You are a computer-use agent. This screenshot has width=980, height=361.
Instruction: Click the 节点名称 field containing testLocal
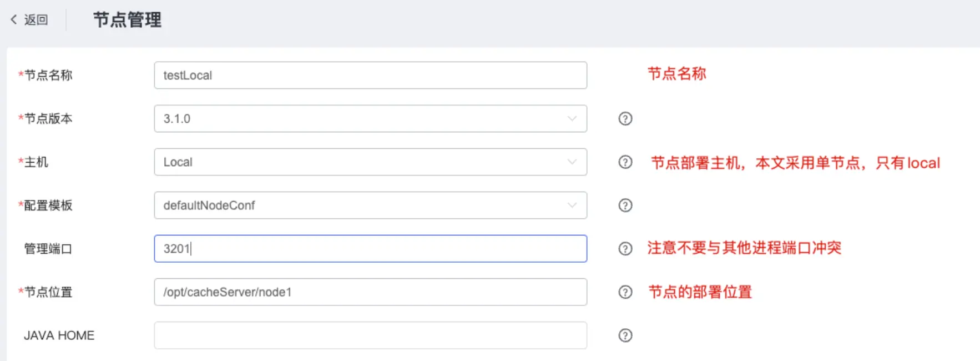pos(370,76)
